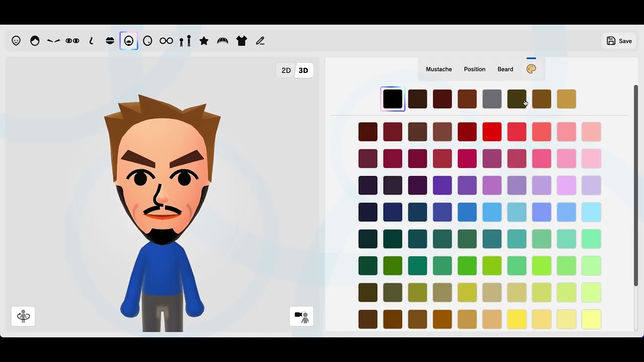Select the height and build icon
The image size is (644, 362).
pos(185,41)
